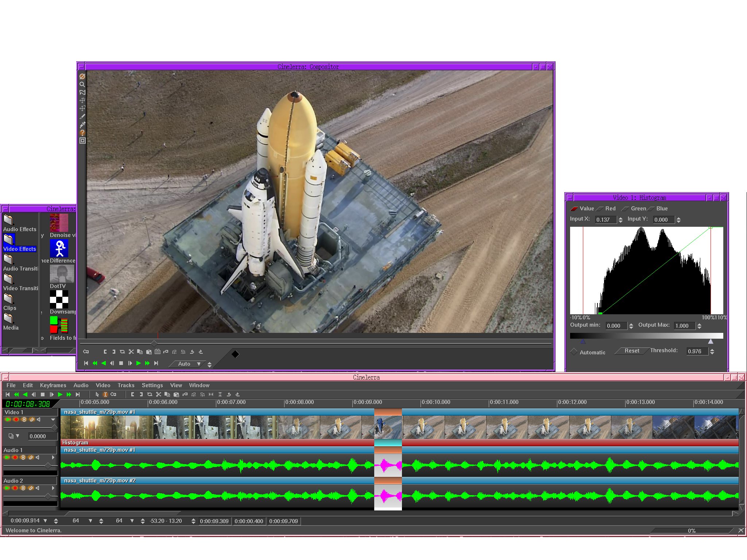Click the Output Max input field

click(x=684, y=326)
